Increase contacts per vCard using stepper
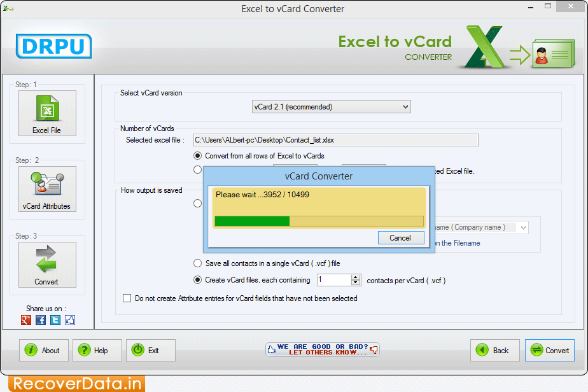 point(355,276)
